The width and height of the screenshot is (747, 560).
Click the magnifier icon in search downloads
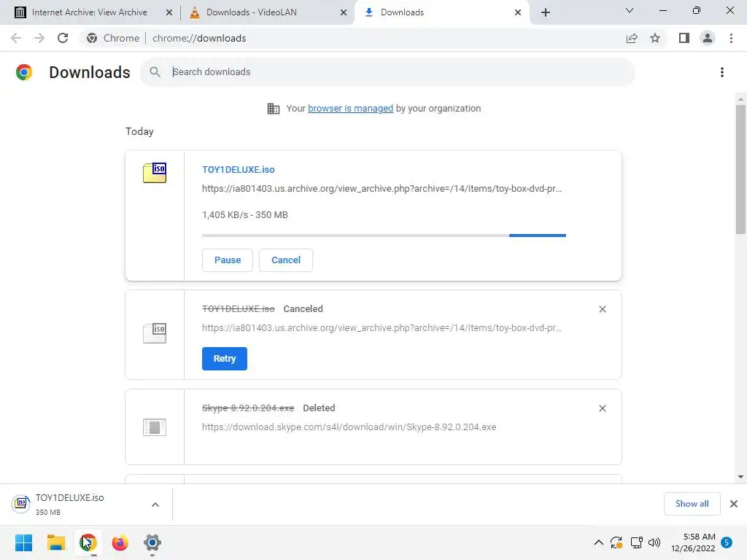click(x=155, y=72)
